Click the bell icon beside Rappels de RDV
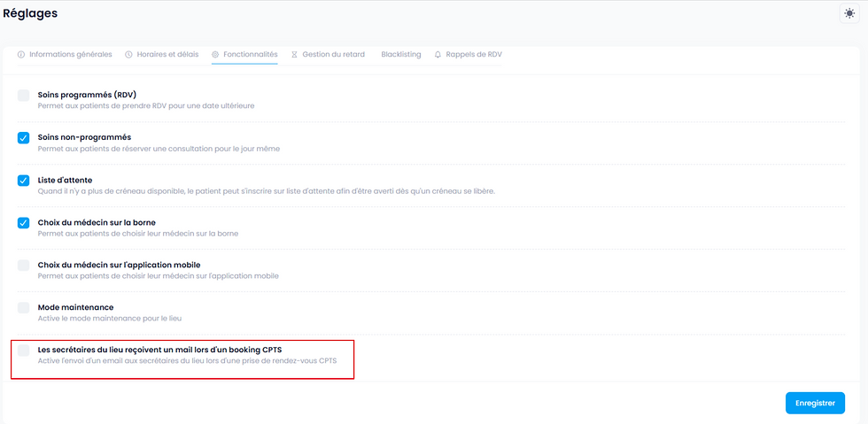Screen dimensions: 868x424 [438, 55]
